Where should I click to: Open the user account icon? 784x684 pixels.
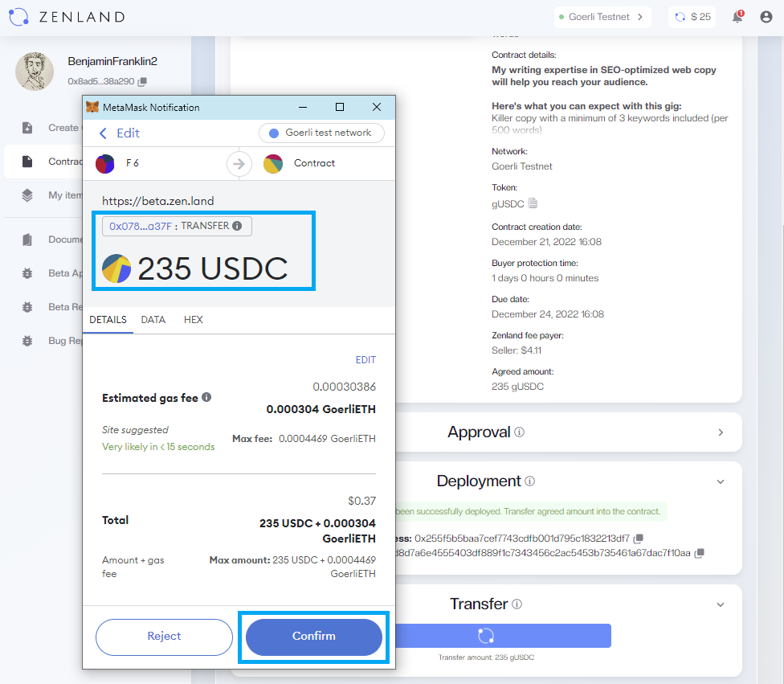coord(766,17)
